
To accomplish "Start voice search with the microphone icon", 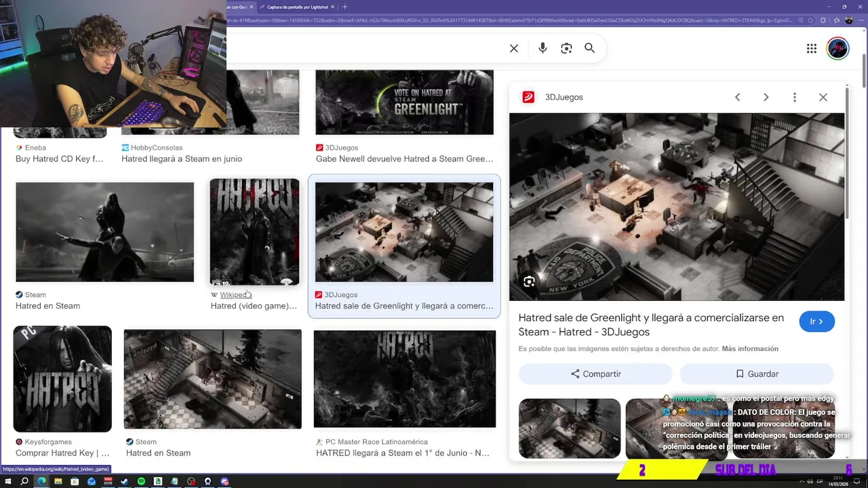I will click(x=542, y=48).
